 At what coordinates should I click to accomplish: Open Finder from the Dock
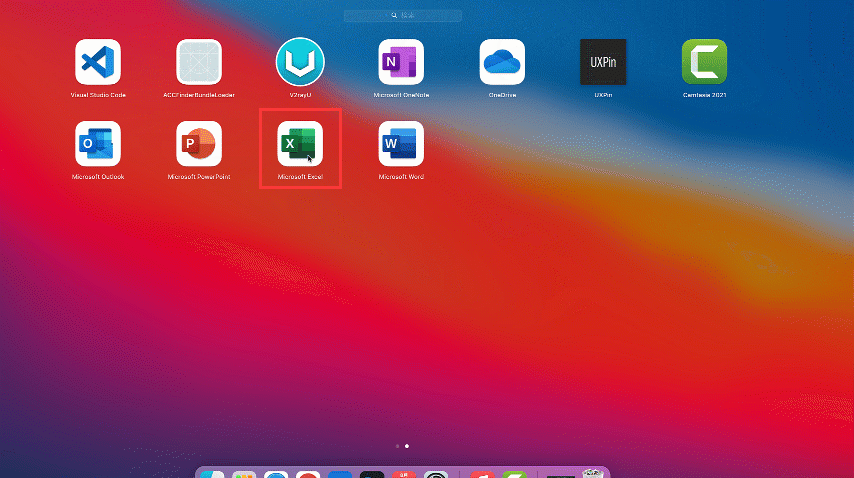pos(213,474)
